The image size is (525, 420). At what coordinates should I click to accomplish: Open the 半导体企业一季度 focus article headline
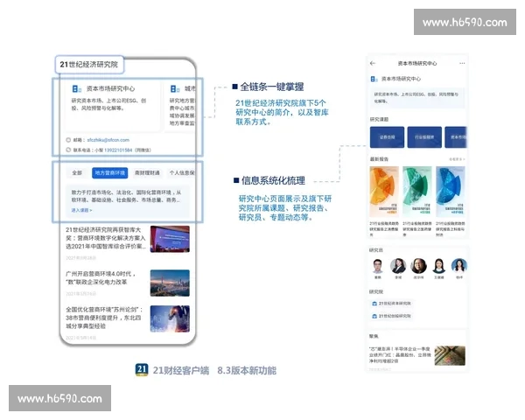pos(400,354)
